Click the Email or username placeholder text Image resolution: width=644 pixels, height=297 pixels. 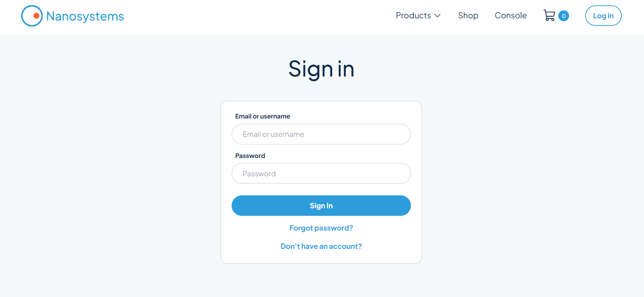273,134
